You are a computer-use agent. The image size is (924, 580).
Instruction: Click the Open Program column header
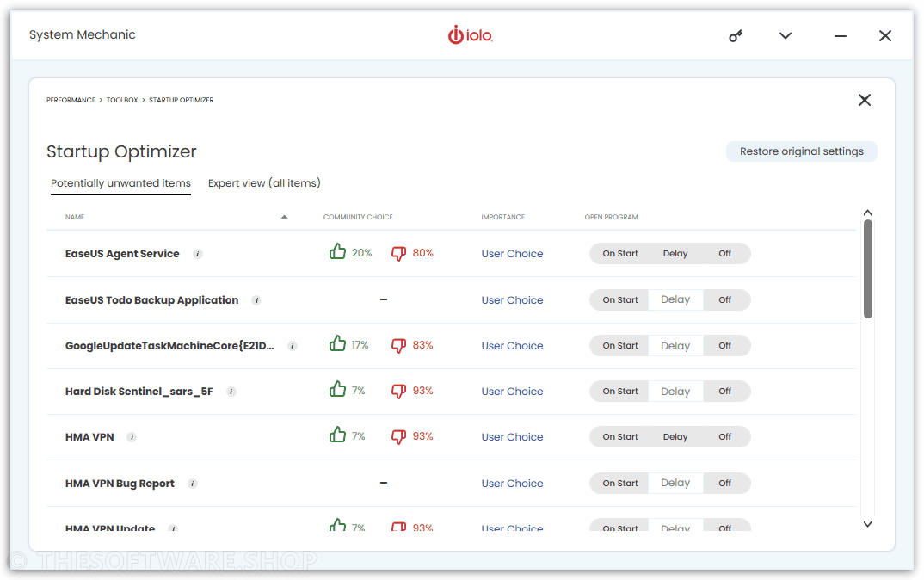pyautogui.click(x=611, y=218)
